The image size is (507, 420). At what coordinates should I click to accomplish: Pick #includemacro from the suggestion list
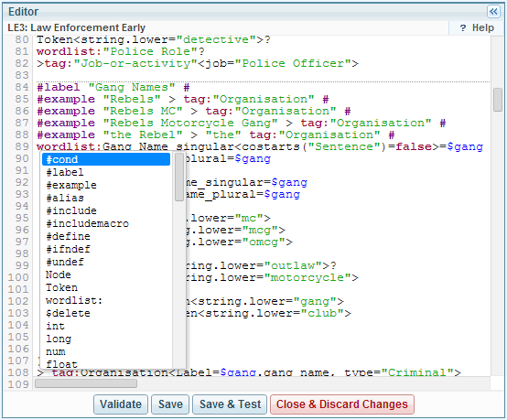[106, 223]
